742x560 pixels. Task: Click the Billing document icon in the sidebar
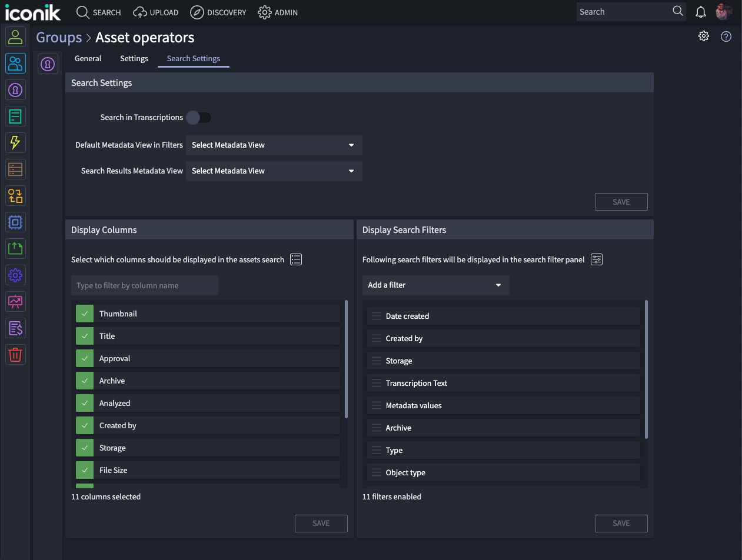pyautogui.click(x=15, y=328)
